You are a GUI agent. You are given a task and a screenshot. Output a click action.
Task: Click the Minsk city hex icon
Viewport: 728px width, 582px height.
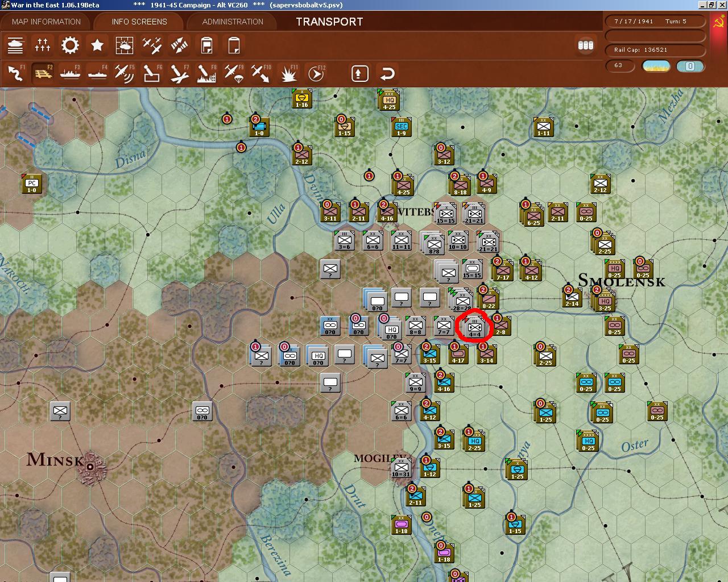pyautogui.click(x=90, y=467)
